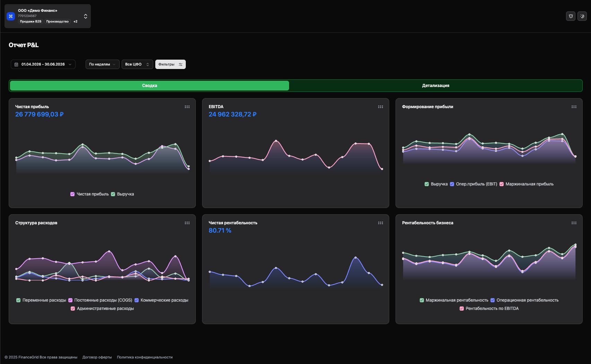Toggle dark mode theme icon
The height and width of the screenshot is (364, 591).
coord(582,16)
